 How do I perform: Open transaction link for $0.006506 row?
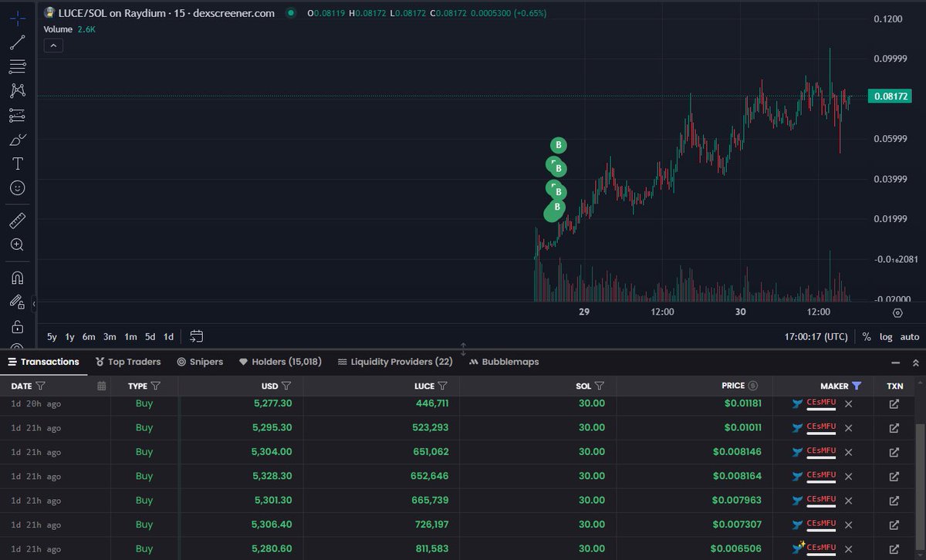tap(894, 548)
